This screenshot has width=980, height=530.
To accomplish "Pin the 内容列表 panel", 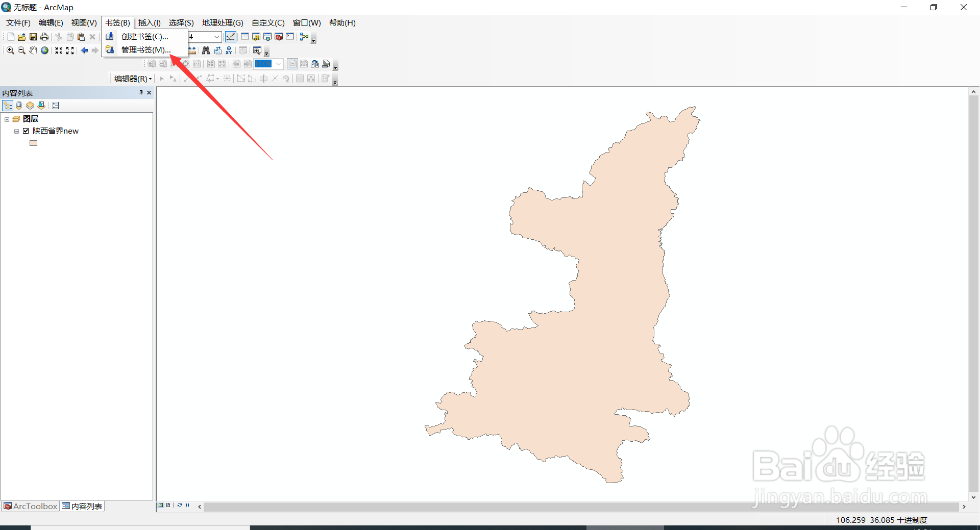I will tap(140, 93).
